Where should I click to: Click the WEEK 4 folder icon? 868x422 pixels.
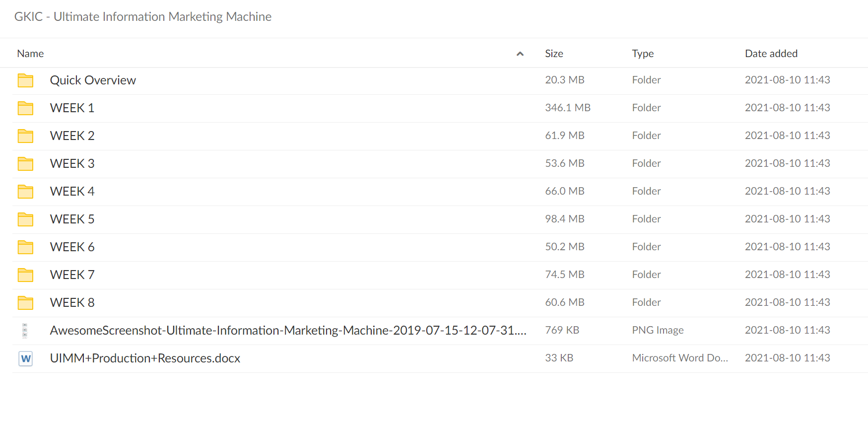[25, 192]
